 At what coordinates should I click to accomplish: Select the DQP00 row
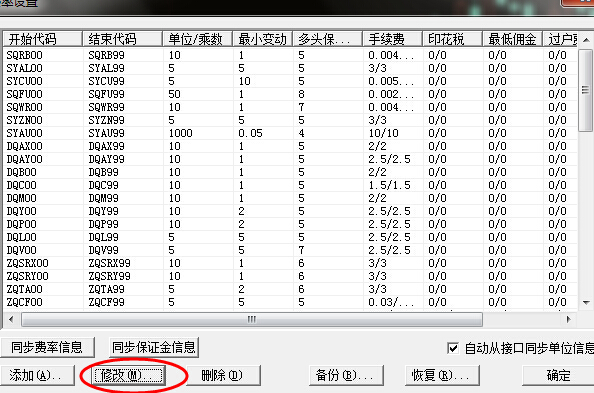(290, 224)
